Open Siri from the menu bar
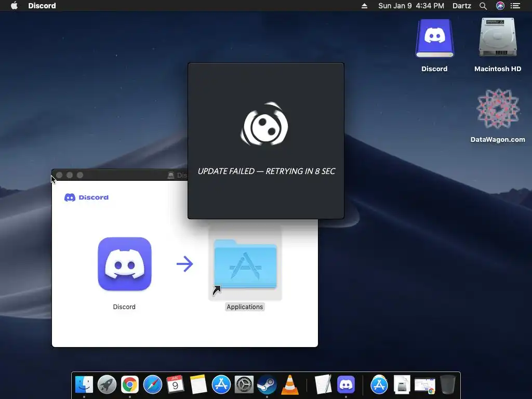This screenshot has width=532, height=399. (500, 6)
